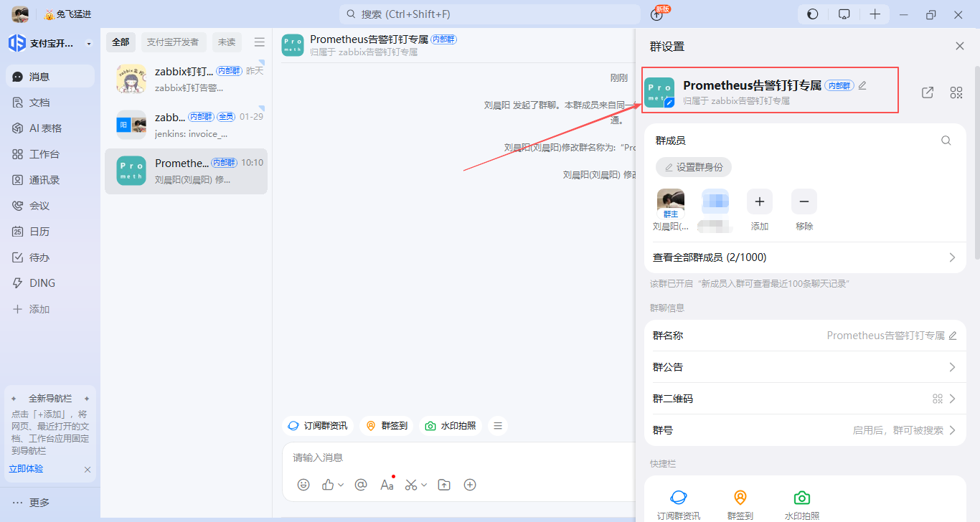Click the user profile avatar in title bar
The image size is (980, 522).
tap(20, 14)
